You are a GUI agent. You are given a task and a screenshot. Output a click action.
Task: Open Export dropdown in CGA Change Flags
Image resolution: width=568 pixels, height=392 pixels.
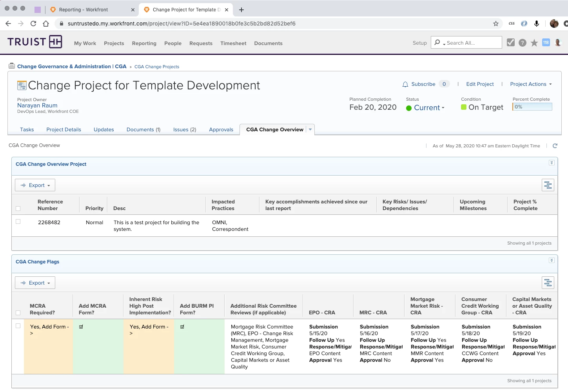(35, 283)
